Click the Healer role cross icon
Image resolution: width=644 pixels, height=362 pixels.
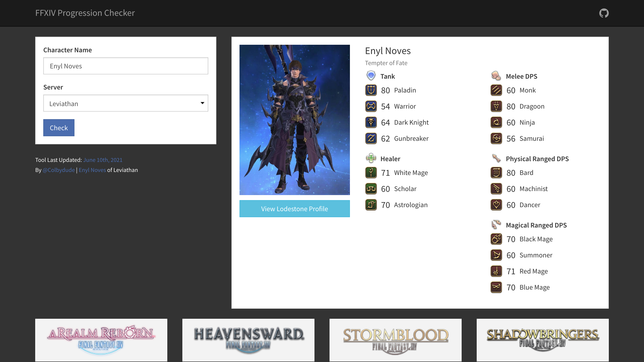click(371, 158)
